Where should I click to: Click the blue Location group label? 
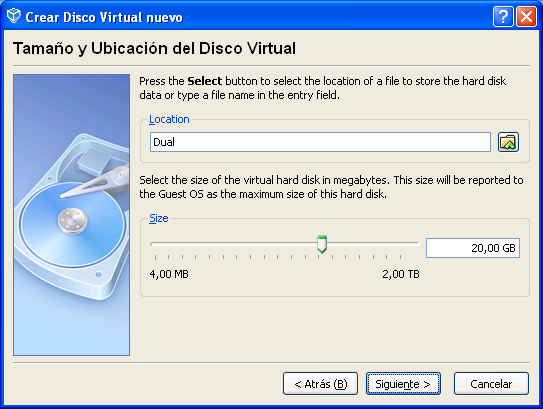pyautogui.click(x=169, y=119)
